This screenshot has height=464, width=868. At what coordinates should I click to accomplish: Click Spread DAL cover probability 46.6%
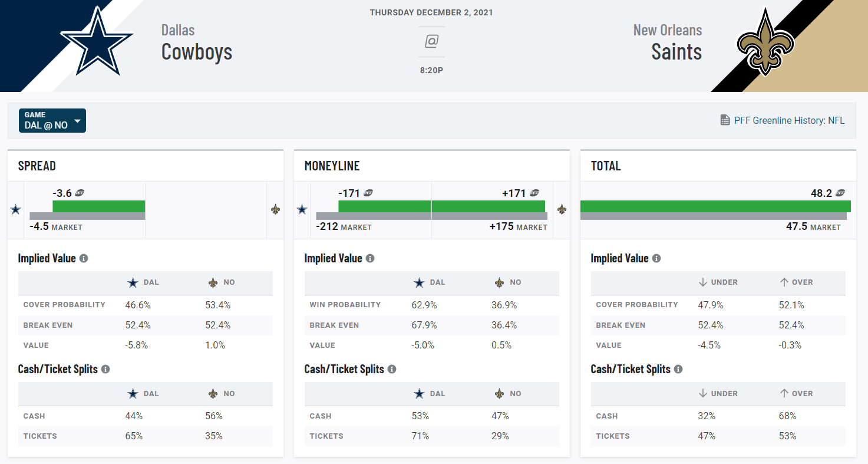click(138, 305)
